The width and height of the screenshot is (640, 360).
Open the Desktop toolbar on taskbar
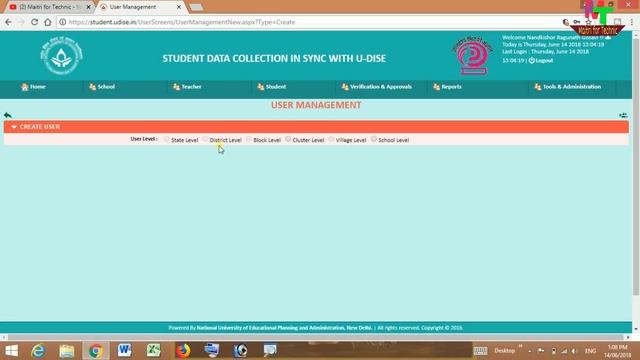(x=505, y=351)
